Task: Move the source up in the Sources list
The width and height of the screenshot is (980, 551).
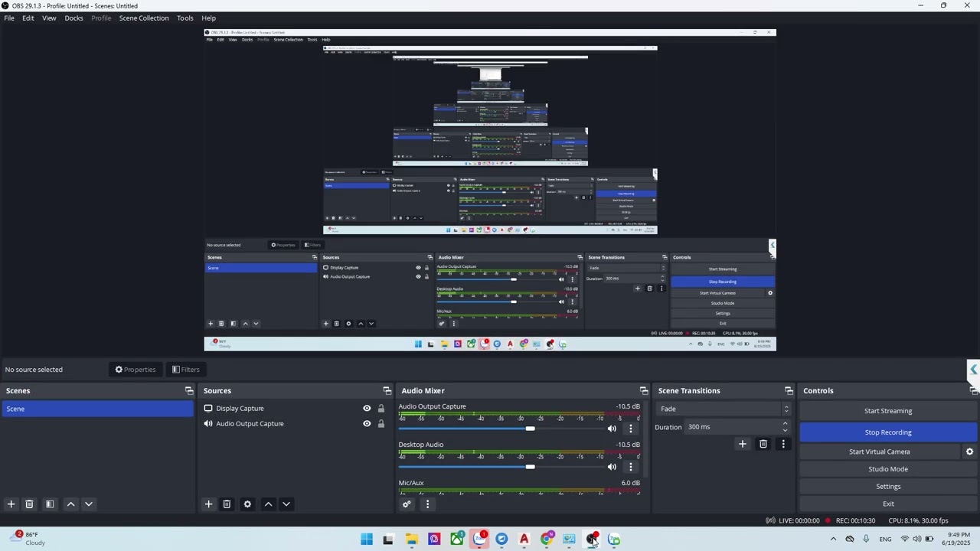Action: click(x=268, y=504)
